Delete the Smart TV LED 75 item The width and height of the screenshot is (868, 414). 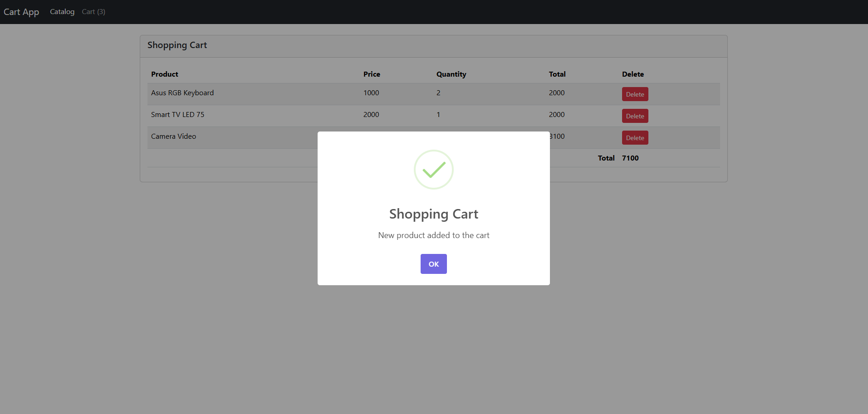click(x=634, y=116)
